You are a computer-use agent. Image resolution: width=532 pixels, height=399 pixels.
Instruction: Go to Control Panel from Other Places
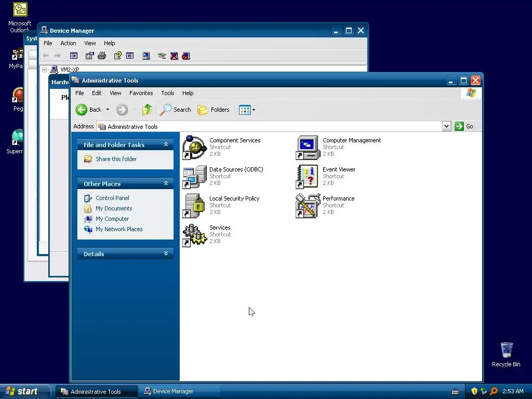[112, 198]
